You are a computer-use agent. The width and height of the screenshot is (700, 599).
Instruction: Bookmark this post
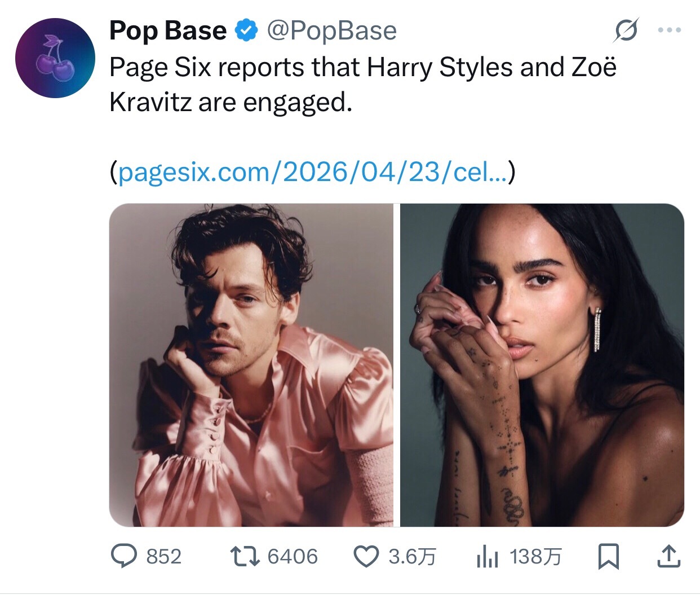[x=609, y=557]
